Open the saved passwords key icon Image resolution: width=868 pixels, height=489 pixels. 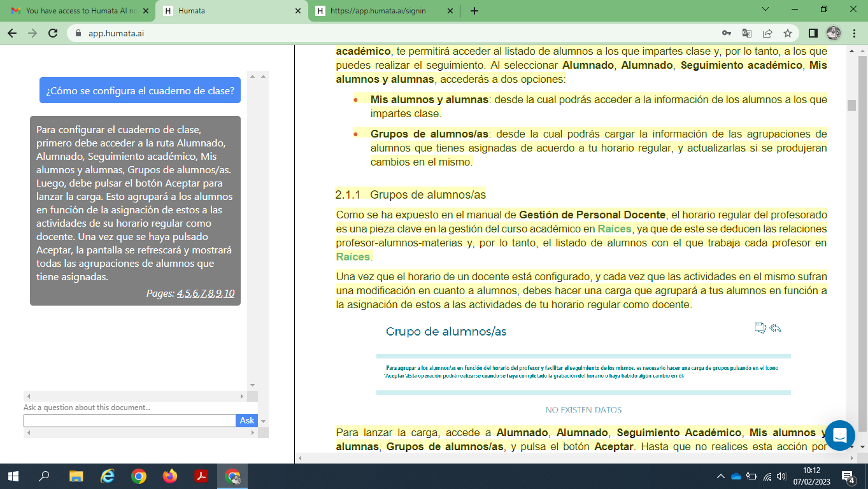[x=727, y=33]
